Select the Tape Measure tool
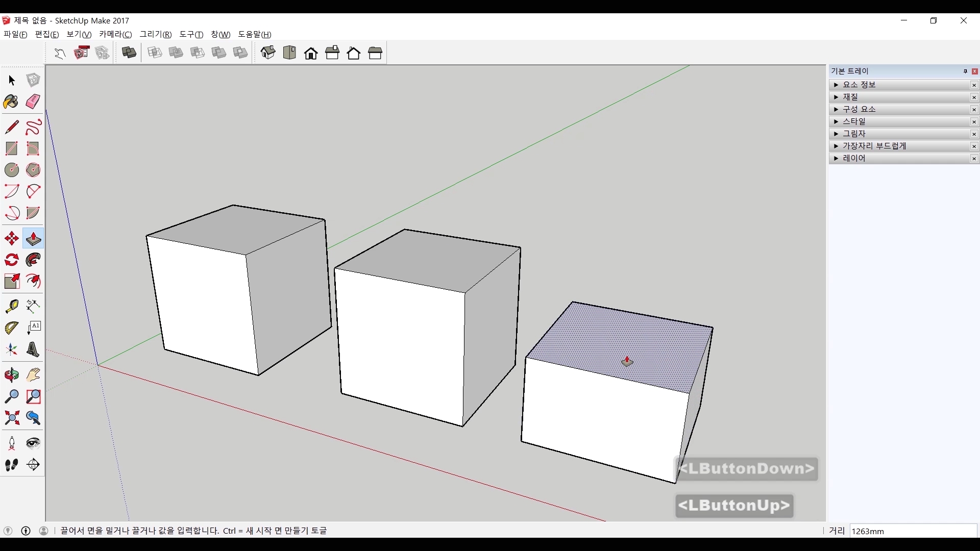This screenshot has height=551, width=980. pyautogui.click(x=12, y=306)
